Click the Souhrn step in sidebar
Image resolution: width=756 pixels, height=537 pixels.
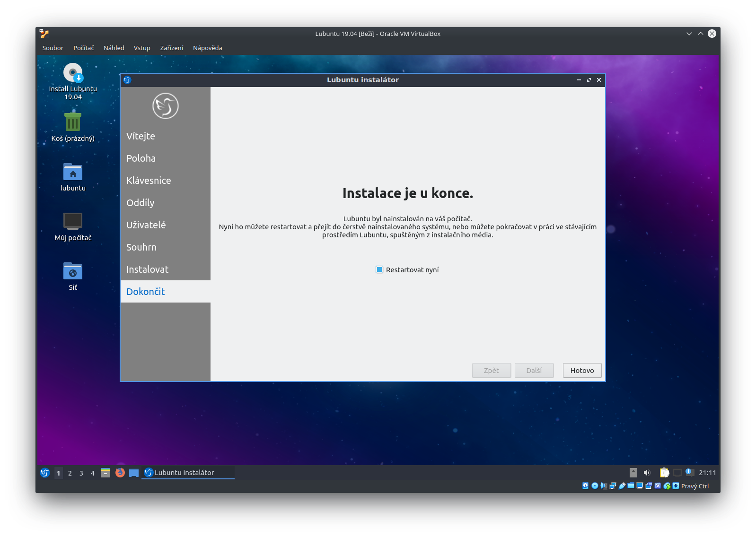(x=166, y=247)
